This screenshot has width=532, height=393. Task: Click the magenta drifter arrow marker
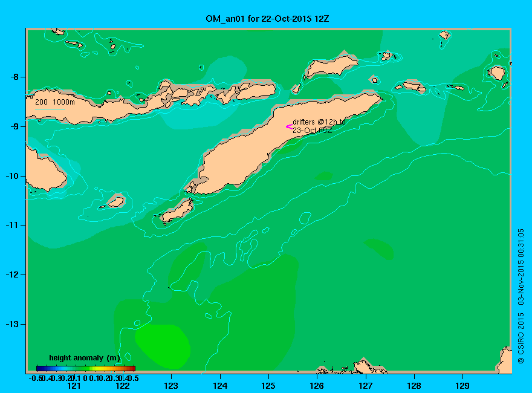tap(289, 126)
